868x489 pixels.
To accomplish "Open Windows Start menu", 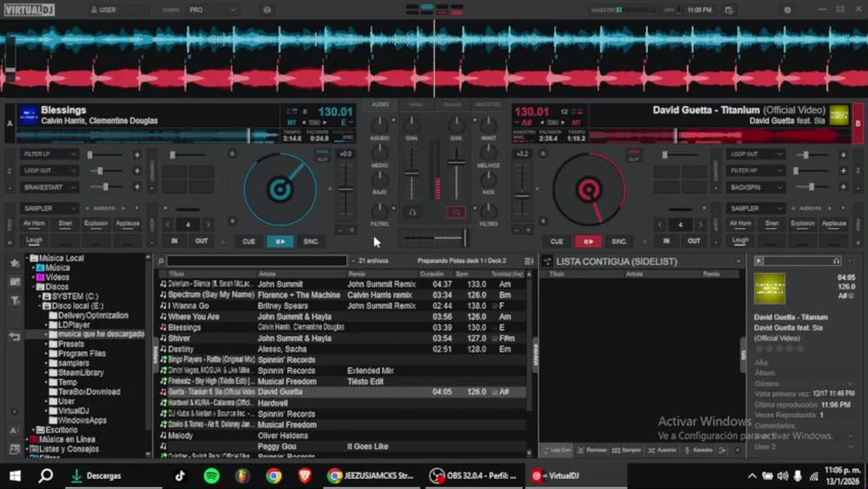I will point(14,475).
